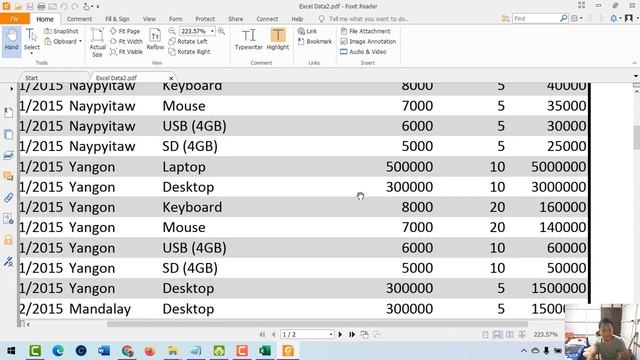This screenshot has width=640, height=360.
Task: Toggle continuous page view mode
Action: point(497,335)
